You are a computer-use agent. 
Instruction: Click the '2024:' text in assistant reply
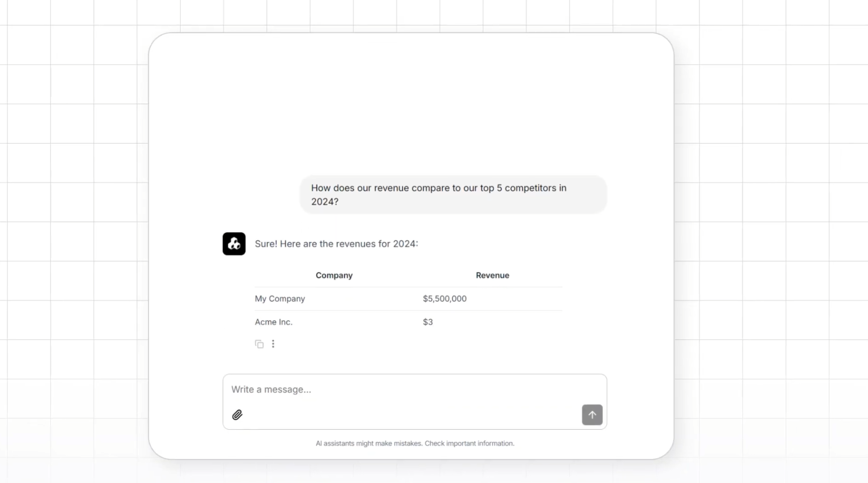pos(406,244)
